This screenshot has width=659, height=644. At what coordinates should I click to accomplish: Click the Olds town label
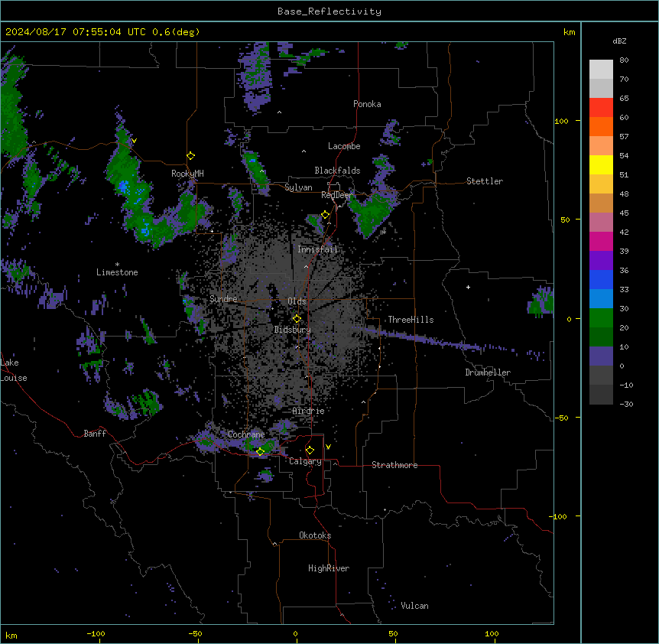(297, 301)
